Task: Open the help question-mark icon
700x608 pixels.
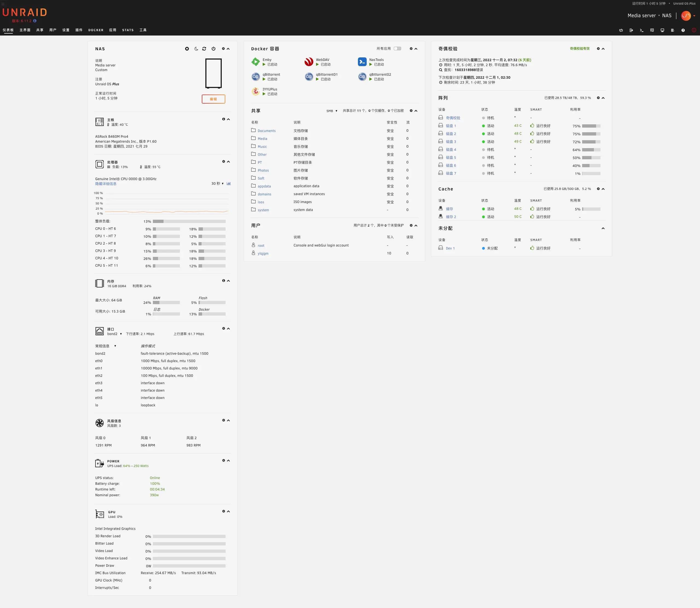Action: coord(683,30)
